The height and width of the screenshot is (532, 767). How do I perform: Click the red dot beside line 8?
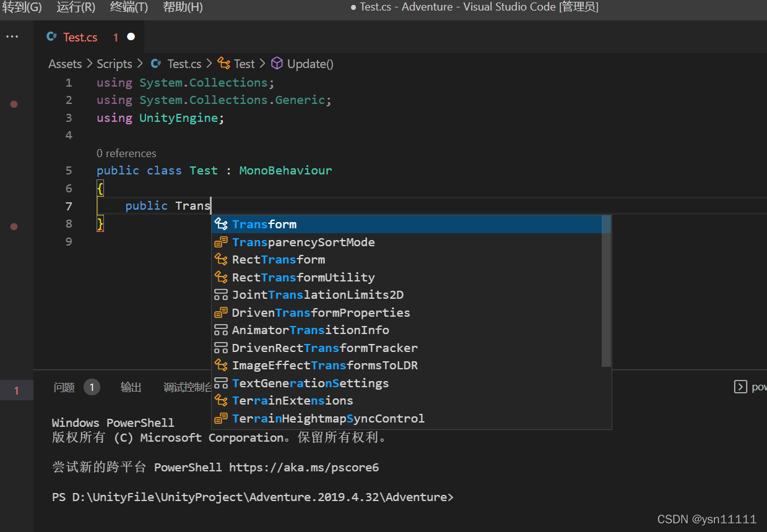[x=14, y=226]
